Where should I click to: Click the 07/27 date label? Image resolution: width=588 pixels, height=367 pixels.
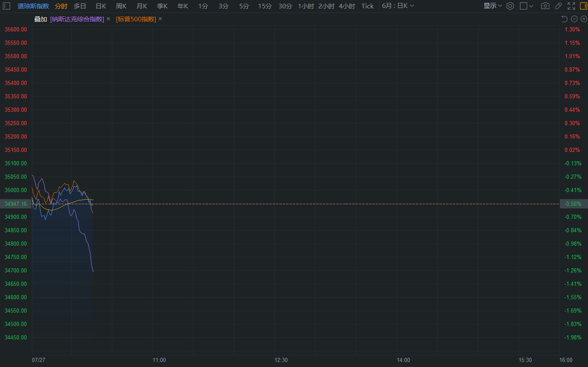click(39, 360)
